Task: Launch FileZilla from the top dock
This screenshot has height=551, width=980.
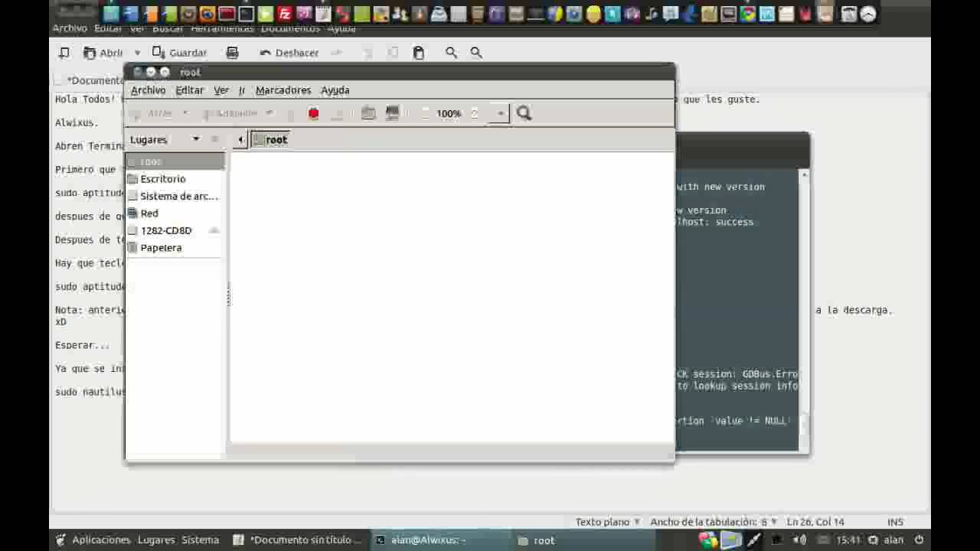Action: tap(285, 14)
